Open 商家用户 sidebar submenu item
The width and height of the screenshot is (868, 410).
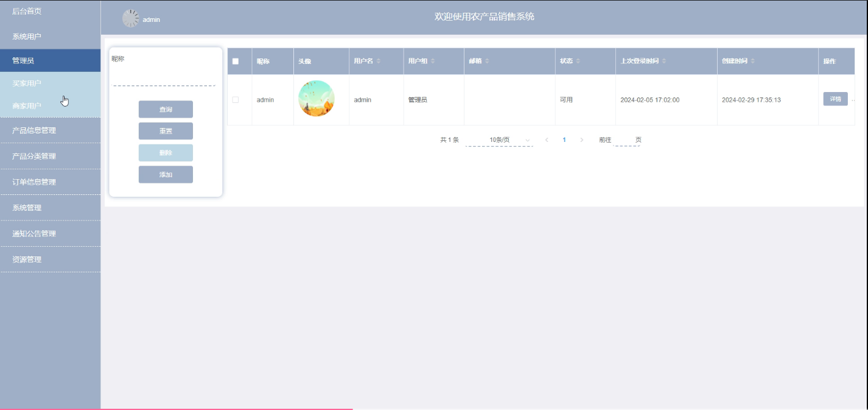pyautogui.click(x=50, y=105)
